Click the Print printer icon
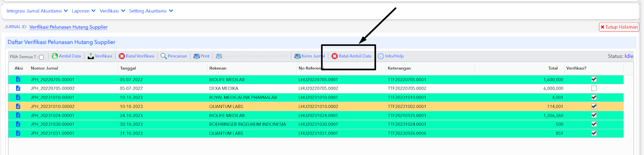 (196, 56)
